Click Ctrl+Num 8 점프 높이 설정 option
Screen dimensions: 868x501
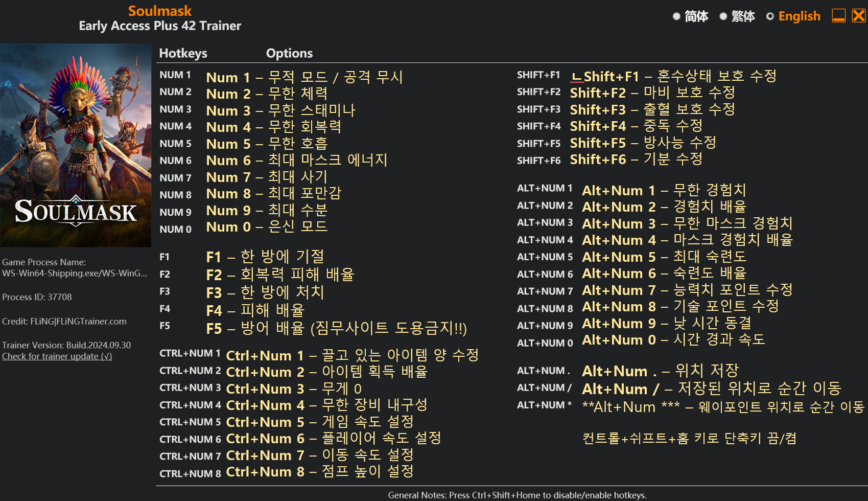(x=320, y=471)
